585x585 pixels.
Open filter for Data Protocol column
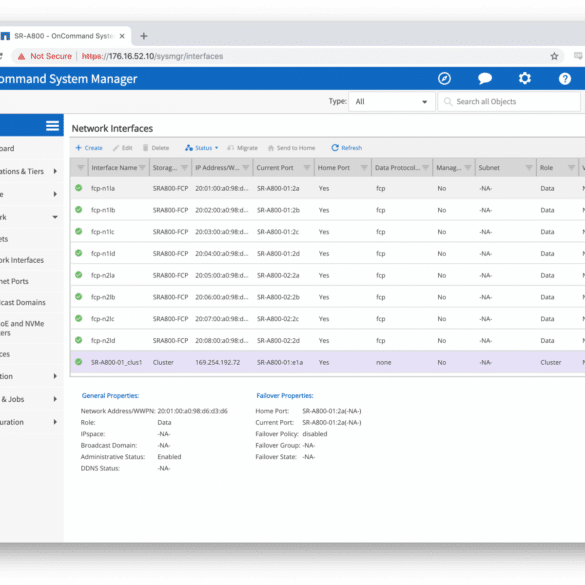coord(425,168)
